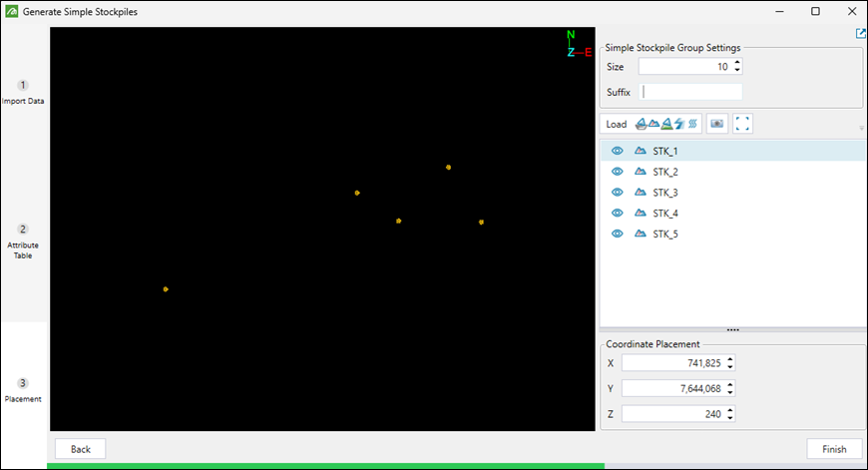868x470 pixels.
Task: Take a screenshot with the camera icon
Action: pos(717,124)
